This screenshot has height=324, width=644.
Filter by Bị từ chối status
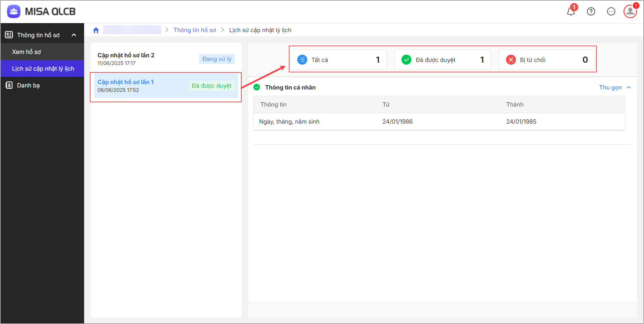[x=547, y=60]
